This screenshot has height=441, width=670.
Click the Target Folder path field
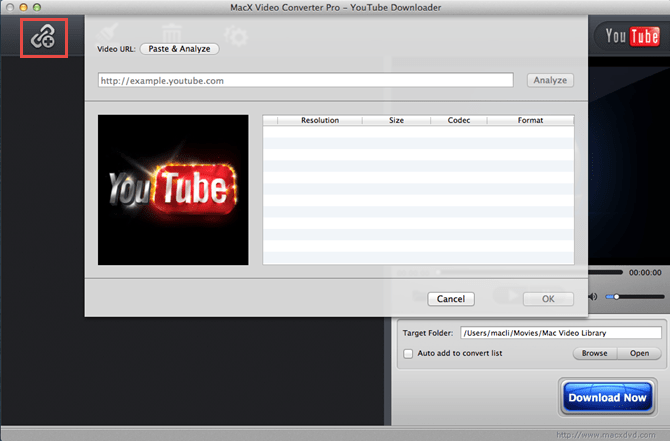[x=560, y=333]
